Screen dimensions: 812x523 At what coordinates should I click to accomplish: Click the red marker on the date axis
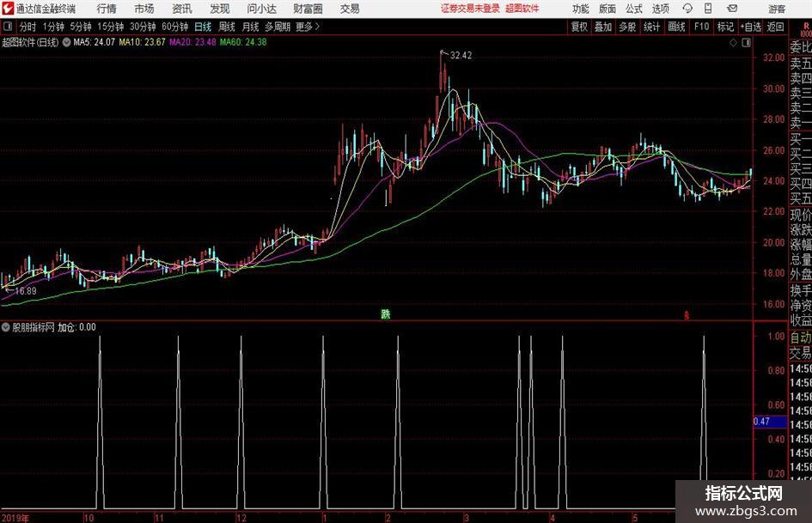coord(687,315)
